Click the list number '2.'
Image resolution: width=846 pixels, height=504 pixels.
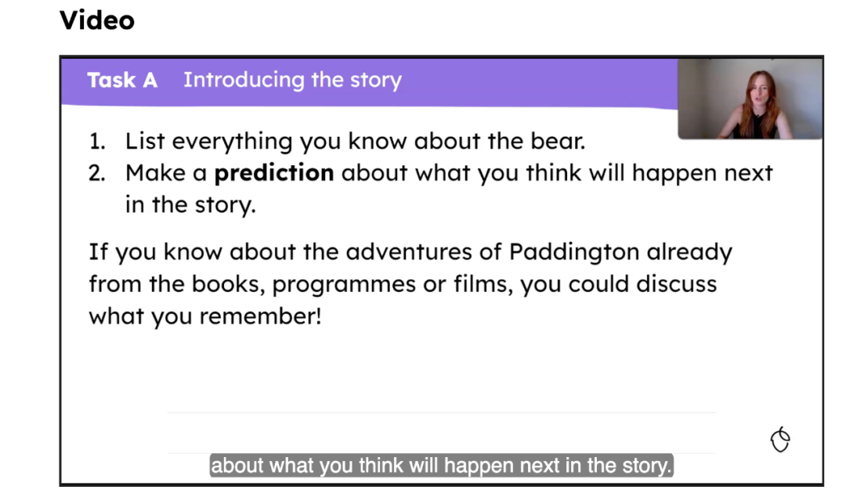97,174
